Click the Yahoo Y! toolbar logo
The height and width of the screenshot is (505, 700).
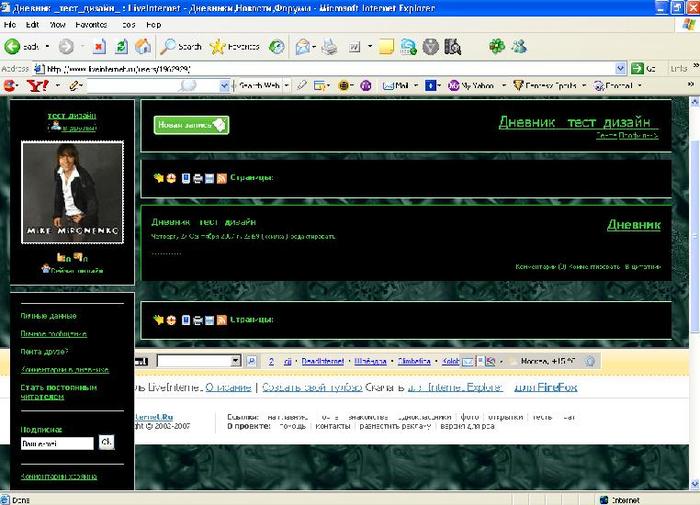(x=38, y=85)
